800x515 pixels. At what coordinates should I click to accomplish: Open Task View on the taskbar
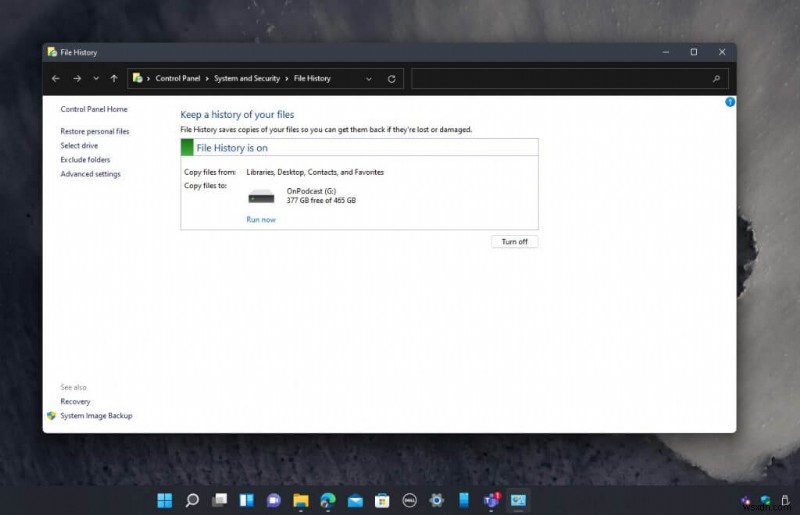pyautogui.click(x=219, y=501)
